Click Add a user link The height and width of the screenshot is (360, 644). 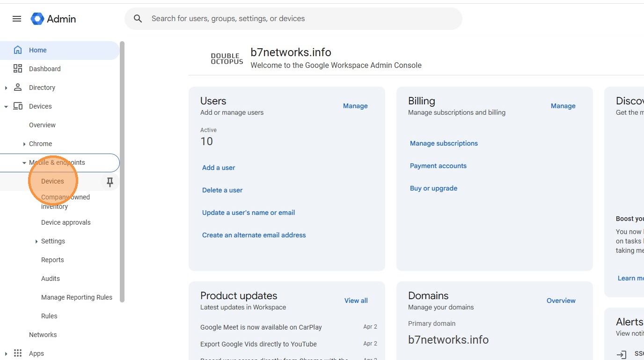tap(219, 168)
